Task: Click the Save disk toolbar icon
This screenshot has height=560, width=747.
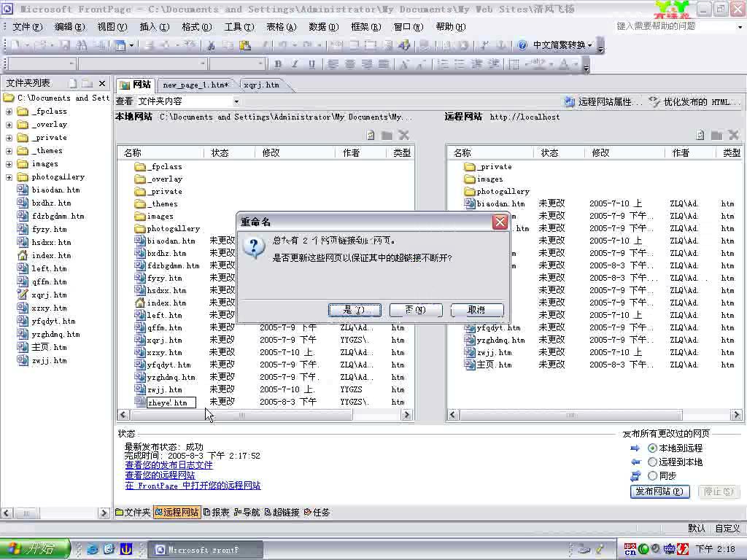Action: [65, 45]
